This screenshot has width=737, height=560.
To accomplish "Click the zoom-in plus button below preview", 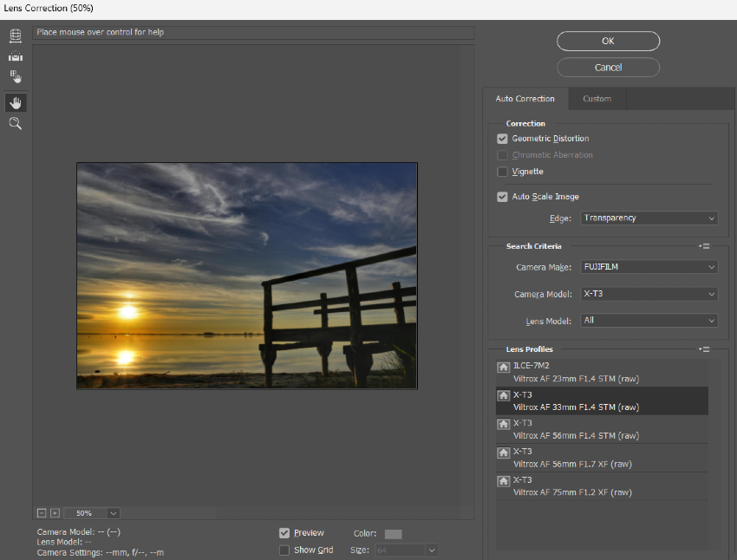I will coord(54,512).
